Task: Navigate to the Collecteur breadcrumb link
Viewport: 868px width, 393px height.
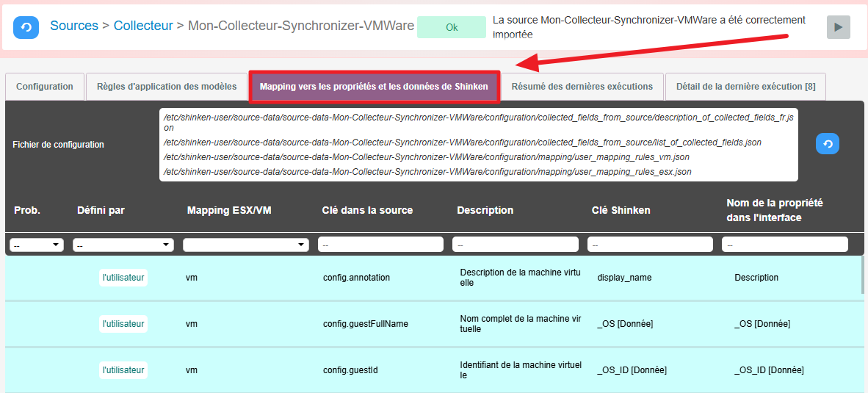Action: (142, 26)
